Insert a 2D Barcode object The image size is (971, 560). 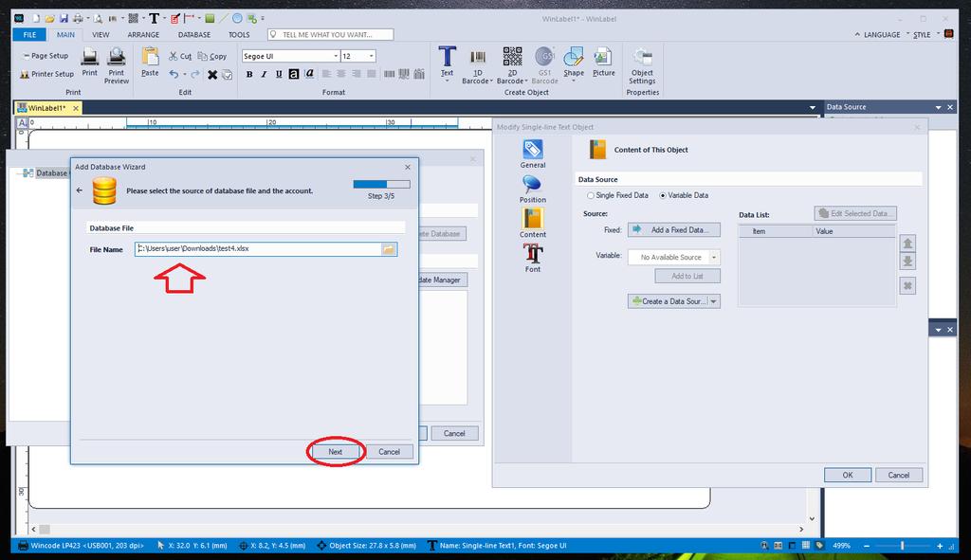[512, 65]
